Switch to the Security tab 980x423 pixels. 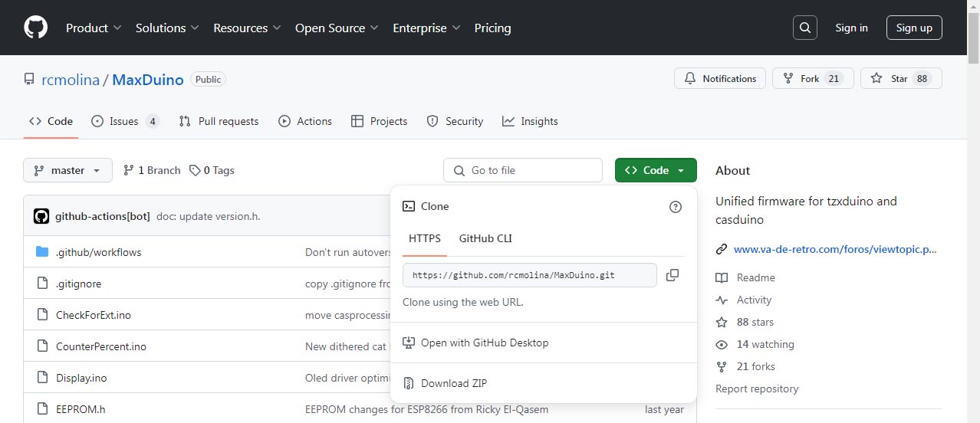click(455, 121)
